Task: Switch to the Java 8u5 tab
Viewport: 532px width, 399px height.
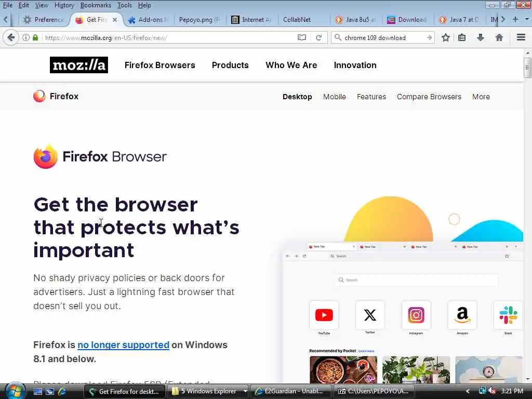Action: (x=355, y=20)
